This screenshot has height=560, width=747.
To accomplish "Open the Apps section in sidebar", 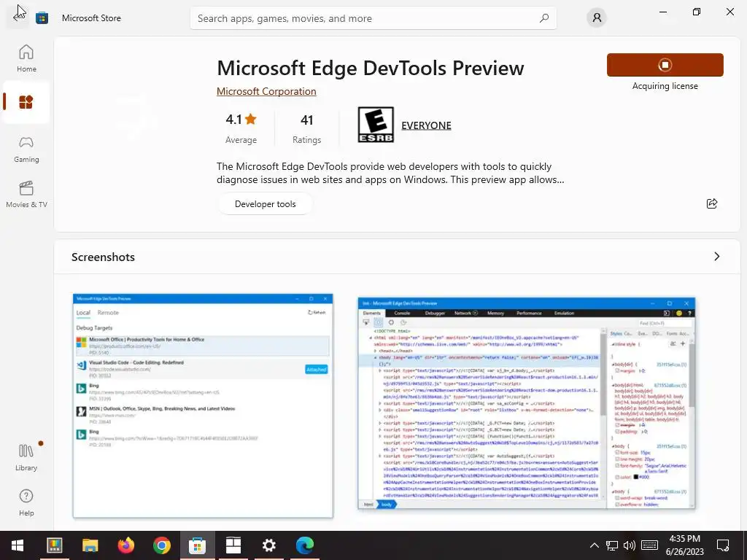I will [x=26, y=102].
